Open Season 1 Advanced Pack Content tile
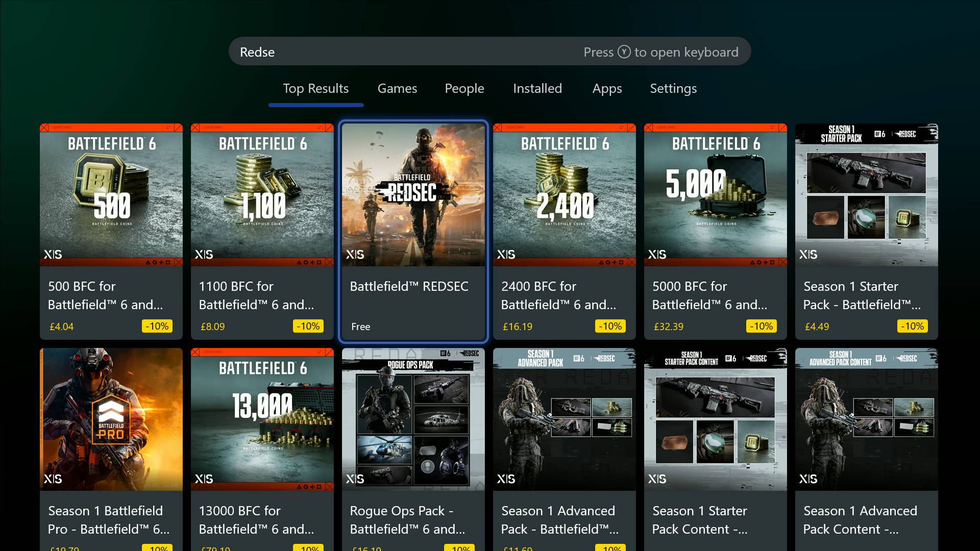 [866, 449]
